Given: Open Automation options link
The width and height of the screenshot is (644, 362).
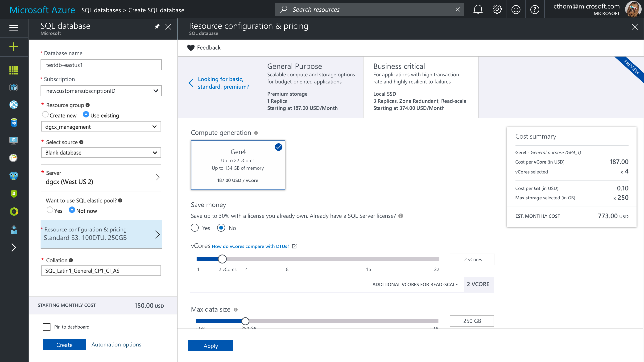Looking at the screenshot, I should point(116,345).
